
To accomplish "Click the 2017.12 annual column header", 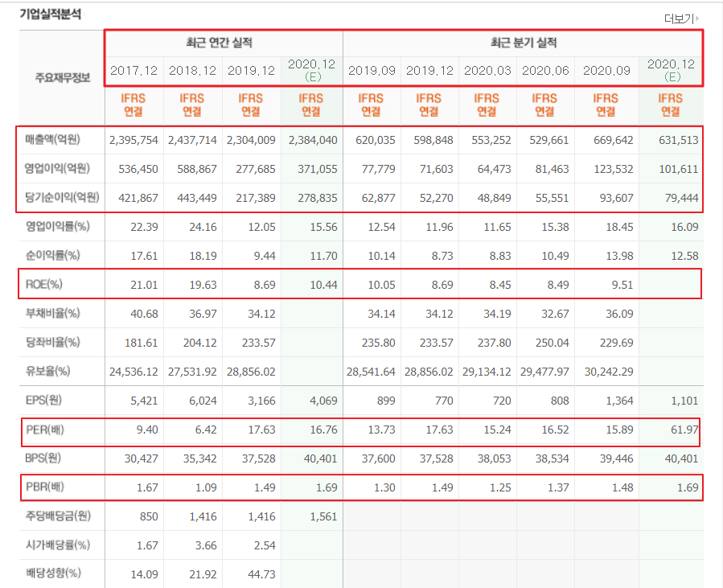I will click(134, 71).
